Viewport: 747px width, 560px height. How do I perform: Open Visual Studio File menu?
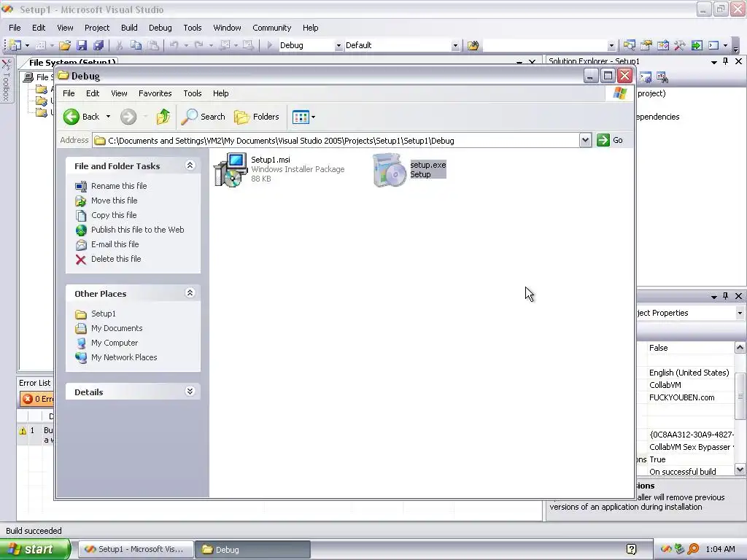click(x=15, y=28)
